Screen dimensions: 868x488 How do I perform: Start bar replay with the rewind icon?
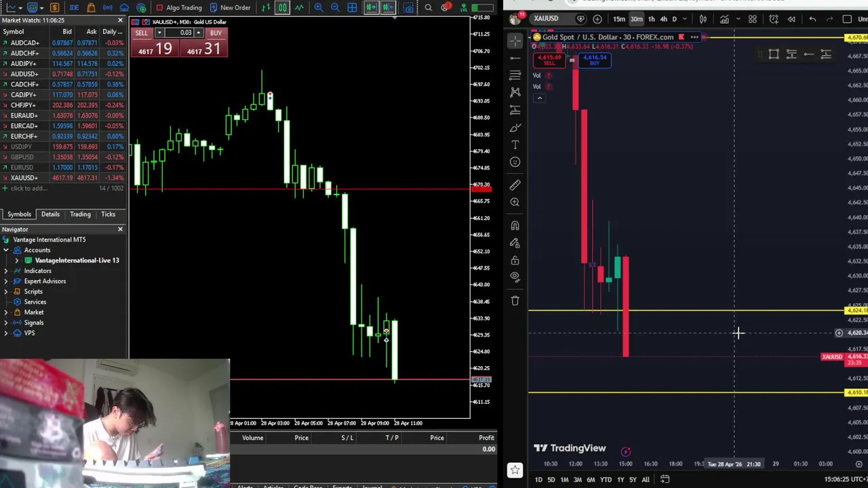coord(791,19)
